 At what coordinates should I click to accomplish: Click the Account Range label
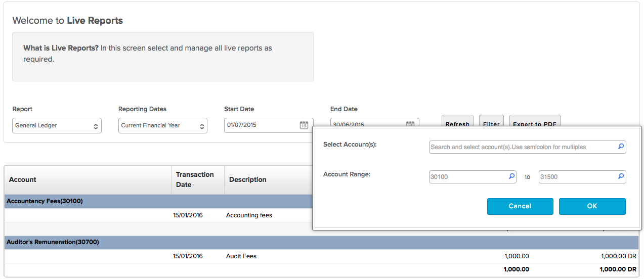[x=347, y=174]
